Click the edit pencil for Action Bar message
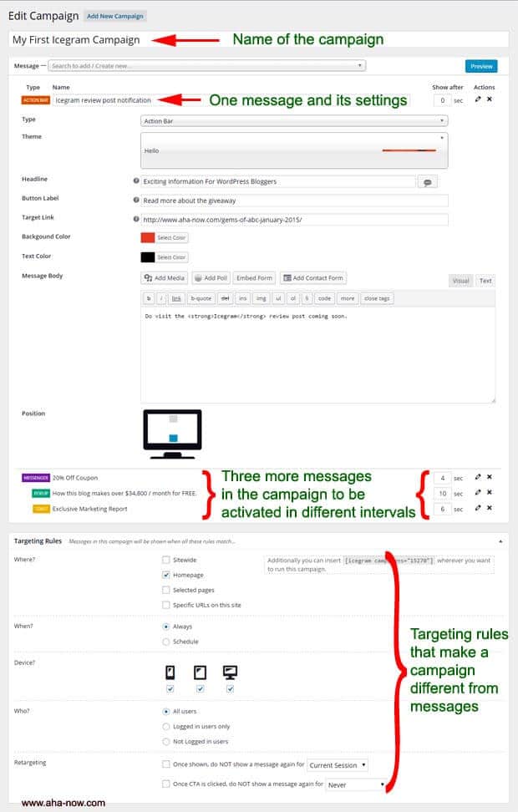Screen dimensions: 518x812 click(x=478, y=99)
